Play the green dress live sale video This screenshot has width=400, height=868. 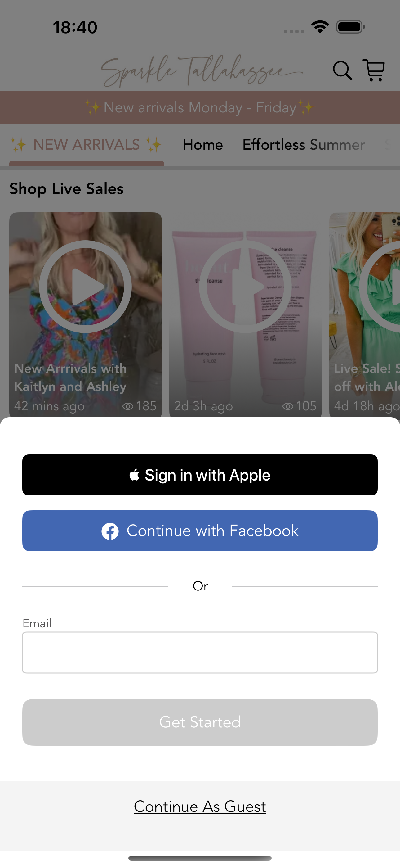[380, 287]
